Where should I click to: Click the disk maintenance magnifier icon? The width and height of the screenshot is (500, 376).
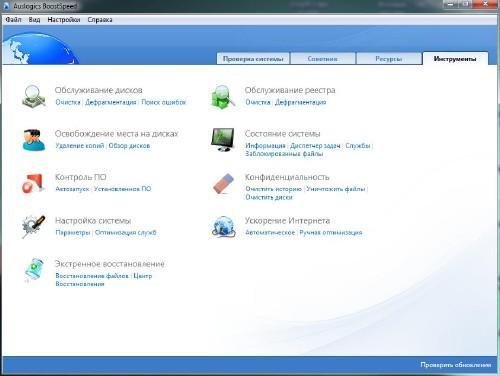click(34, 96)
